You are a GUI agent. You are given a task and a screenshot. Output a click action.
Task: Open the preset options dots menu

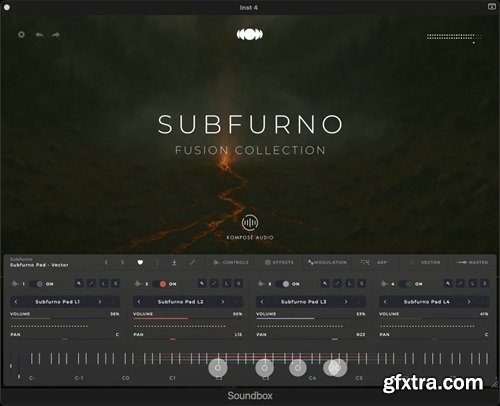(x=157, y=263)
